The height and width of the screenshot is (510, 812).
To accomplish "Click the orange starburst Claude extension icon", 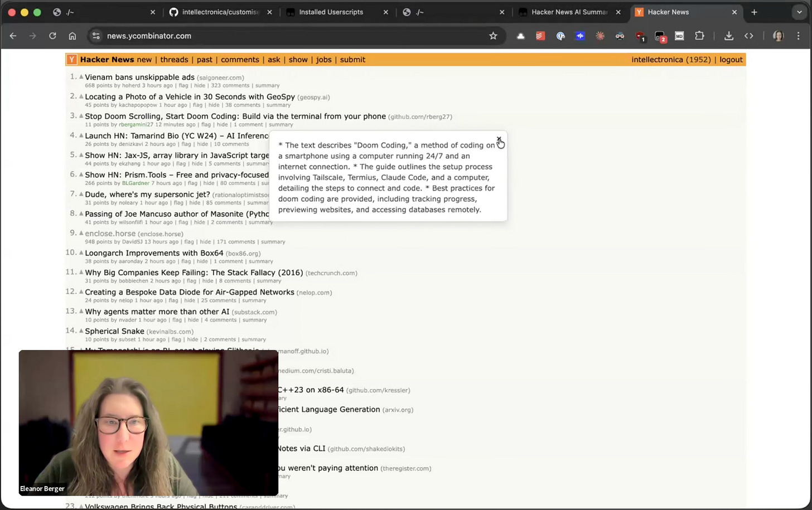I will point(600,36).
